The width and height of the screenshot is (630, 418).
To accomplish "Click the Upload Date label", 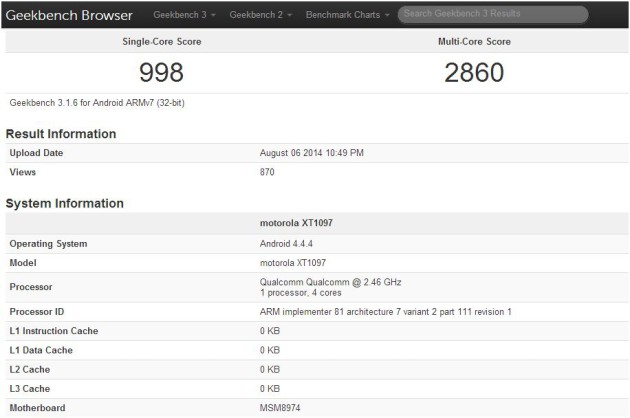I will [x=36, y=153].
